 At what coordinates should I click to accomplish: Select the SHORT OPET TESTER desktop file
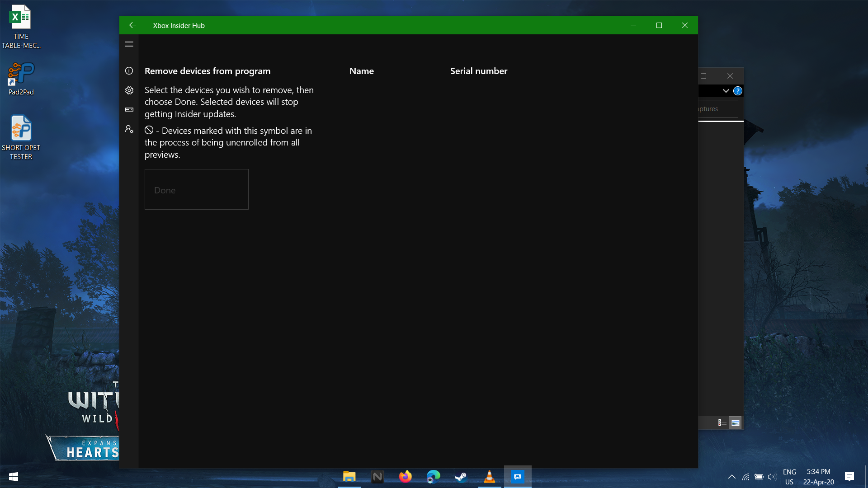click(x=21, y=138)
